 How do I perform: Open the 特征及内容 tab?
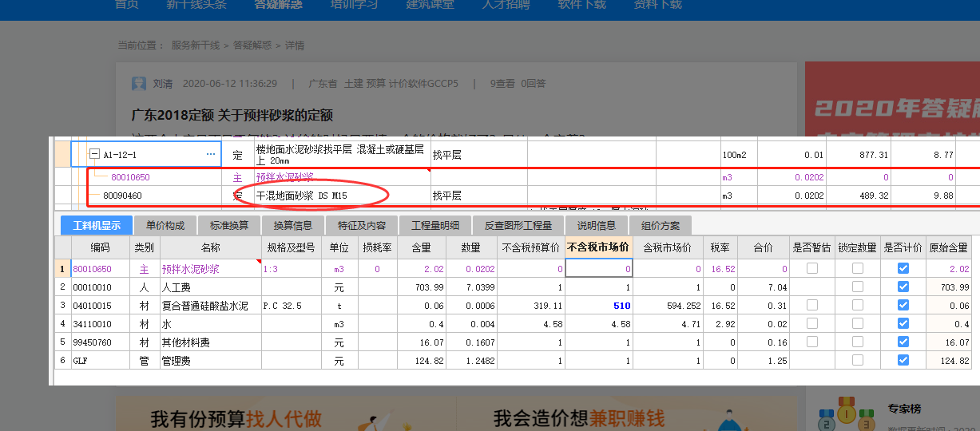coord(361,226)
